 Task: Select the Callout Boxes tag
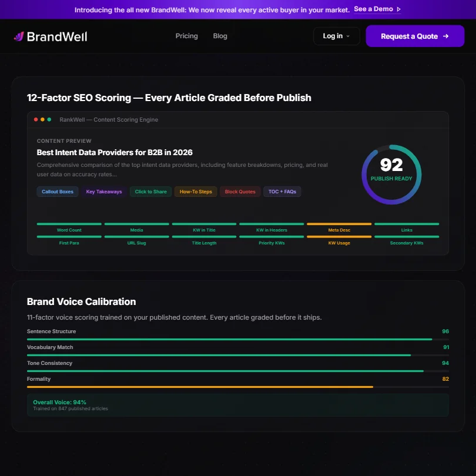click(x=58, y=192)
